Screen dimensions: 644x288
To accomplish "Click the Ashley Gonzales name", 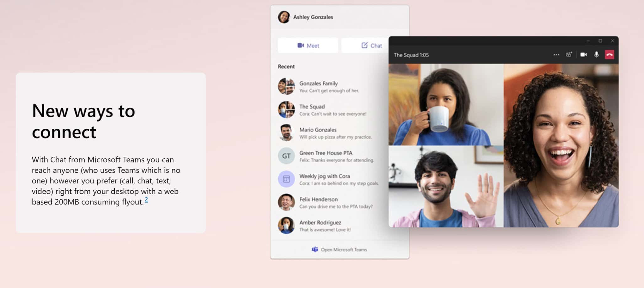I will [313, 17].
